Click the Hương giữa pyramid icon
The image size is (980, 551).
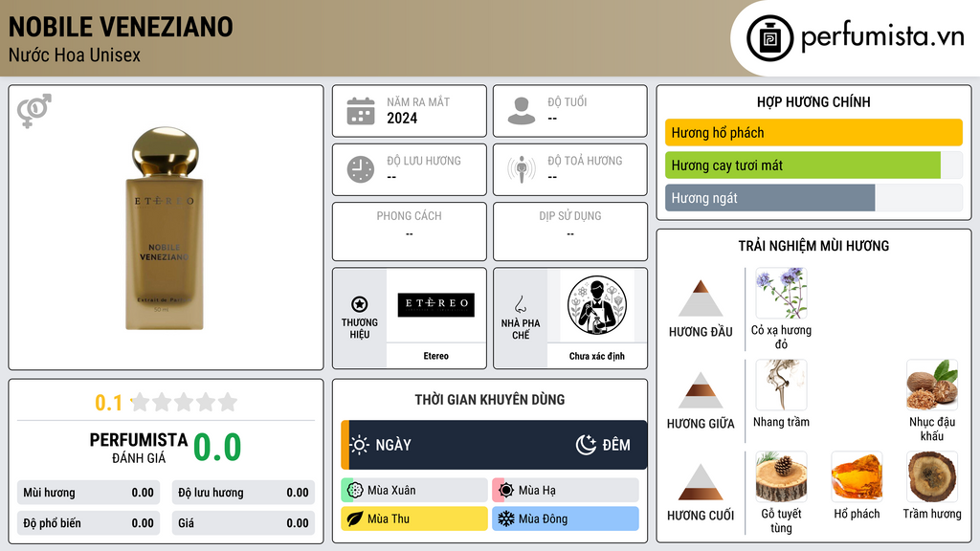click(701, 390)
